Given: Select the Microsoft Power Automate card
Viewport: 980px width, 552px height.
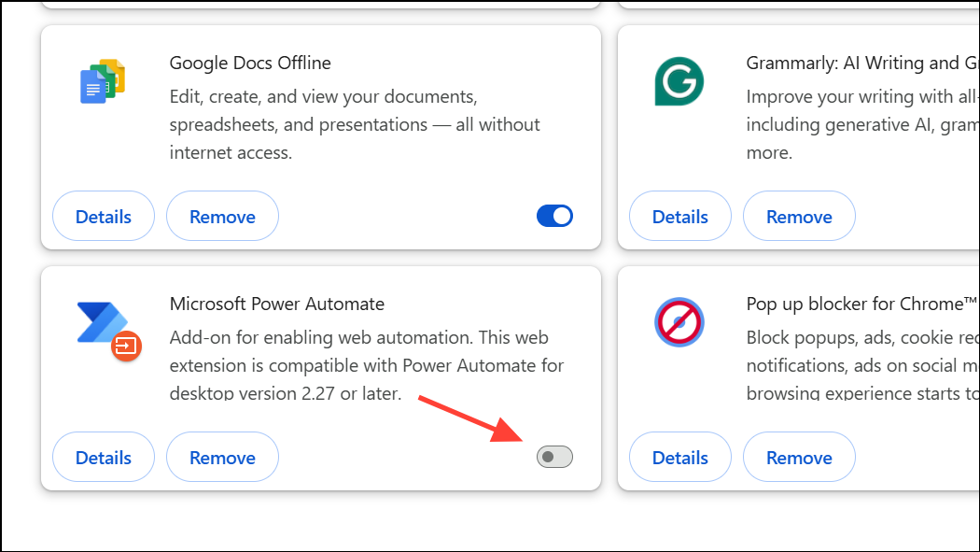Looking at the screenshot, I should (x=320, y=377).
